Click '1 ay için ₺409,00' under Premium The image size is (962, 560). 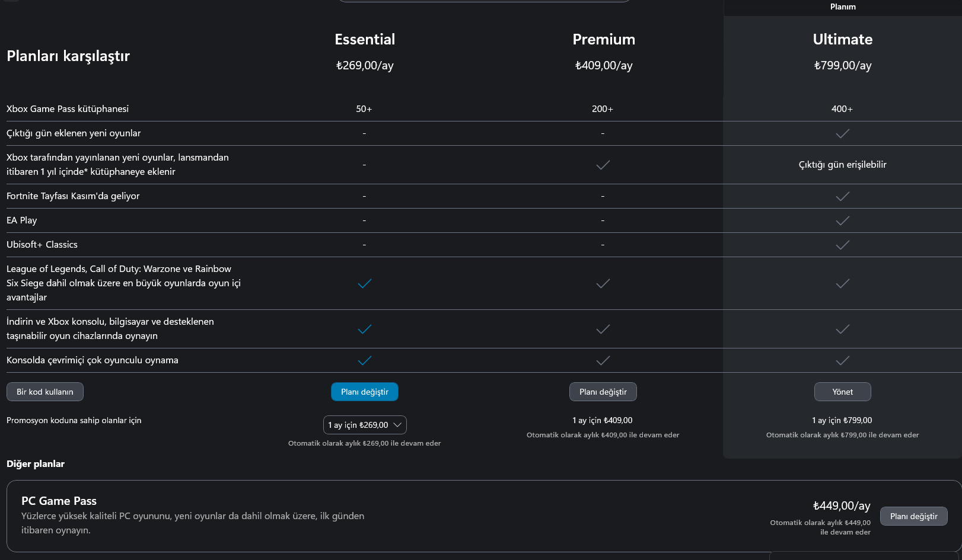tap(603, 420)
